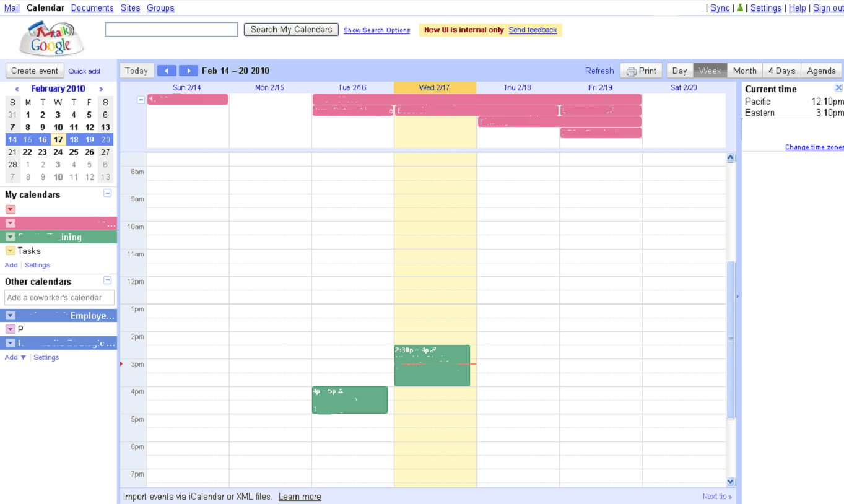Open Quick add link
844x504 pixels.
point(84,71)
